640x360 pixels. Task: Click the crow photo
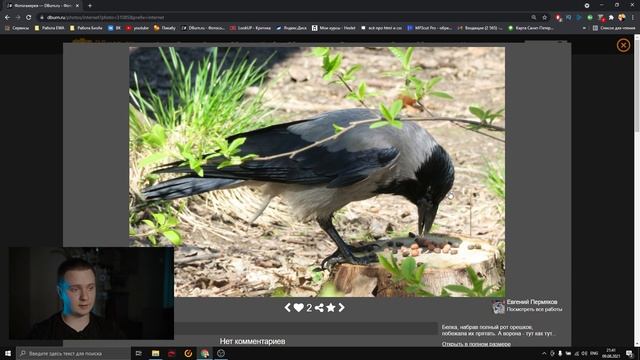coord(317,171)
